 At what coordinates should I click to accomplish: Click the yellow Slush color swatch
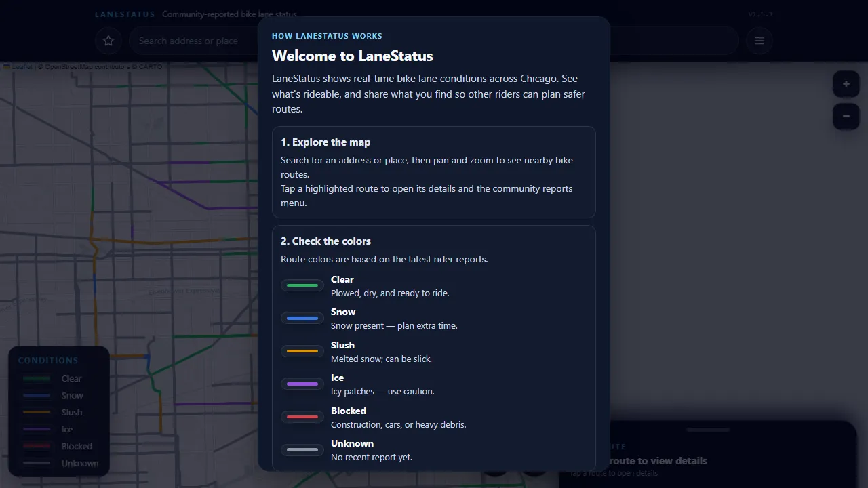coord(302,350)
